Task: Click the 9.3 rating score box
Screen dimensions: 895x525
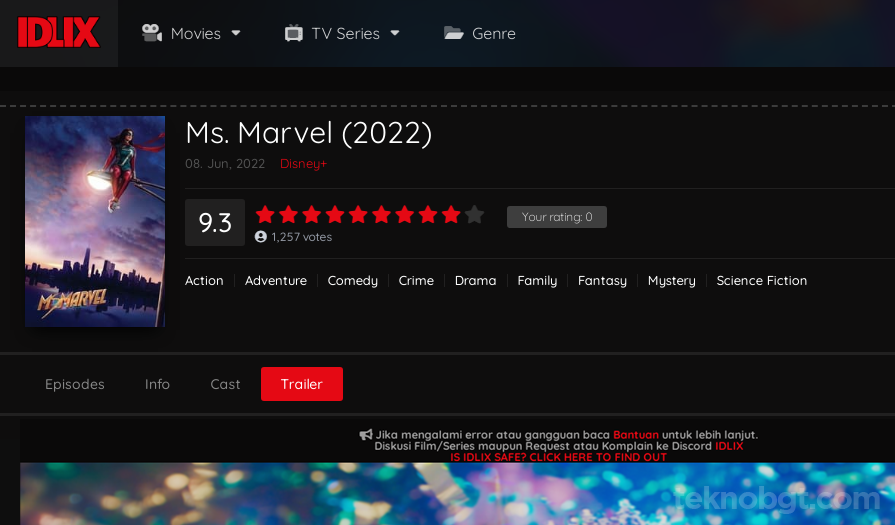Action: [x=215, y=223]
